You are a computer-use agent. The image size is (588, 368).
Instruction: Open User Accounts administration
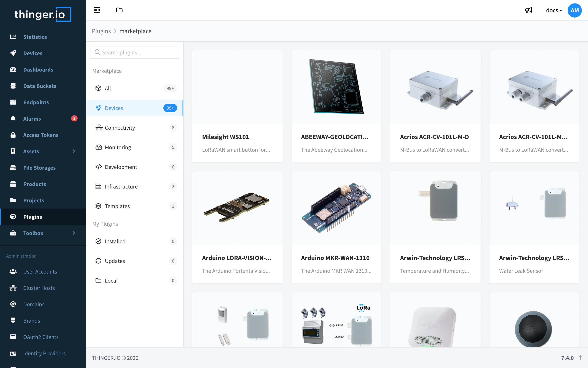43,272
